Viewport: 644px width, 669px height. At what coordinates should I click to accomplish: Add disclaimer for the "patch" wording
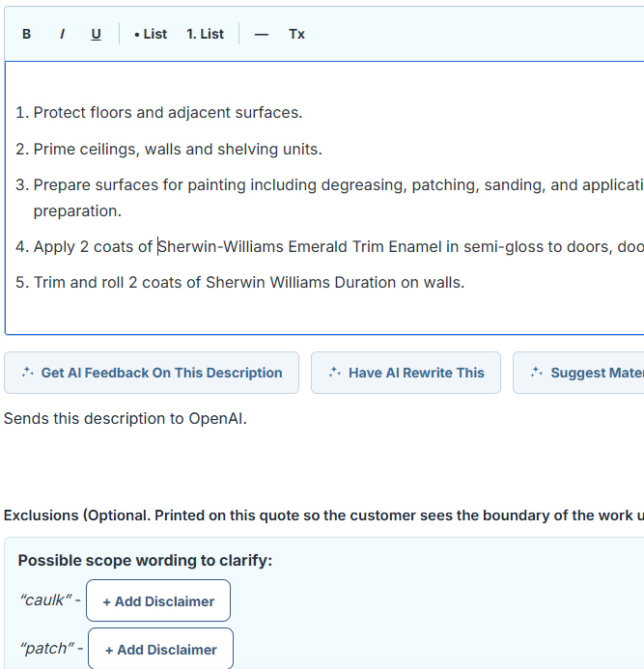point(161,649)
